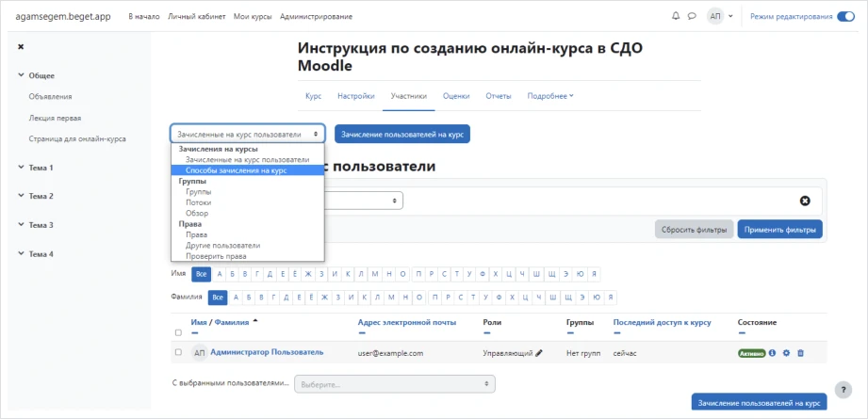
Task: Delete the enrolment with the trash icon
Action: (x=800, y=353)
